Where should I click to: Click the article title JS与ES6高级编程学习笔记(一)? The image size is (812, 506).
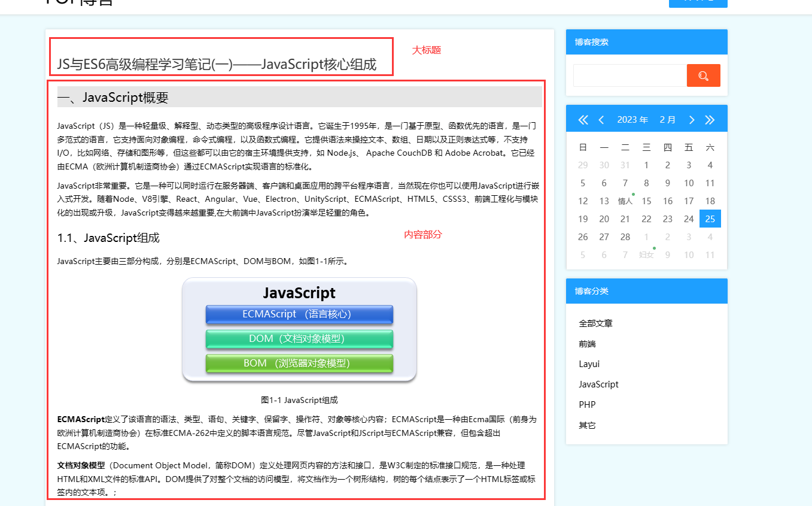coord(217,64)
